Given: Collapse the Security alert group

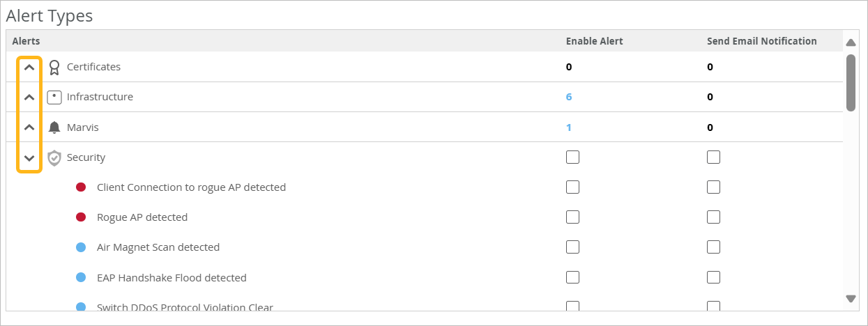Looking at the screenshot, I should 29,158.
